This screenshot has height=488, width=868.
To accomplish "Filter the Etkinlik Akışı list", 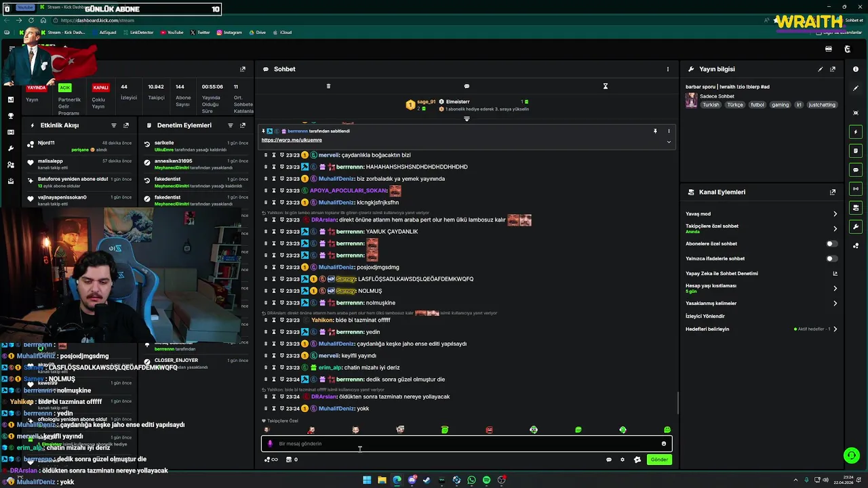I will [x=114, y=125].
